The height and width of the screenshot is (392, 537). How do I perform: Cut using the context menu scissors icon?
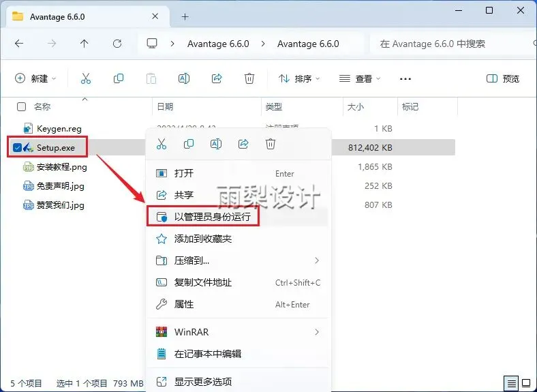click(162, 144)
